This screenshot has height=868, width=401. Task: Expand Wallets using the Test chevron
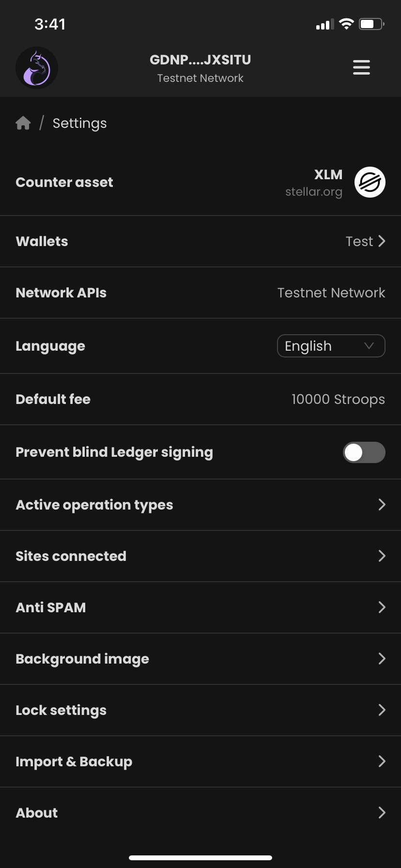pyautogui.click(x=382, y=241)
